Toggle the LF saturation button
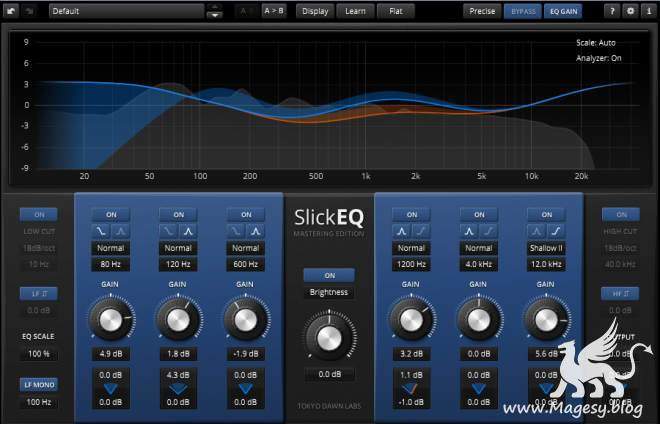The height and width of the screenshot is (424, 660). click(x=39, y=293)
